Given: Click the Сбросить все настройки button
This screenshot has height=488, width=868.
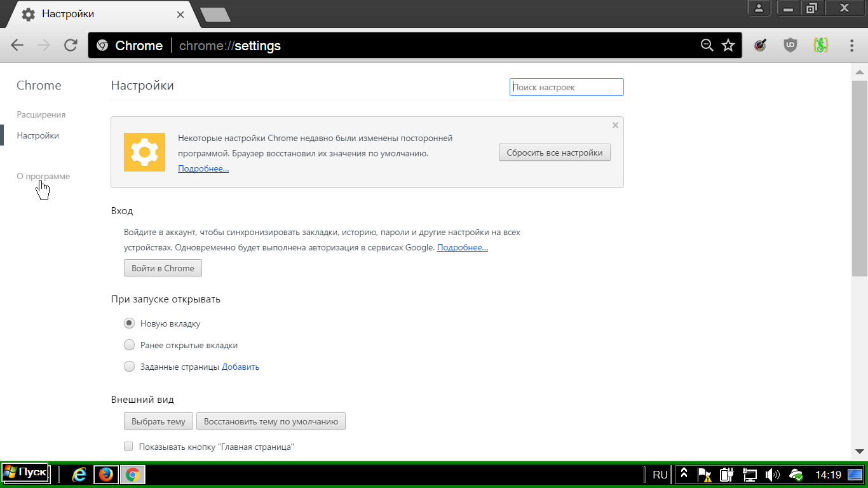Looking at the screenshot, I should click(555, 152).
